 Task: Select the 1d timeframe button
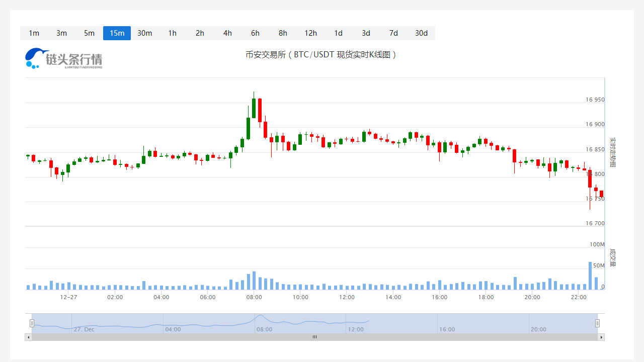click(x=338, y=33)
